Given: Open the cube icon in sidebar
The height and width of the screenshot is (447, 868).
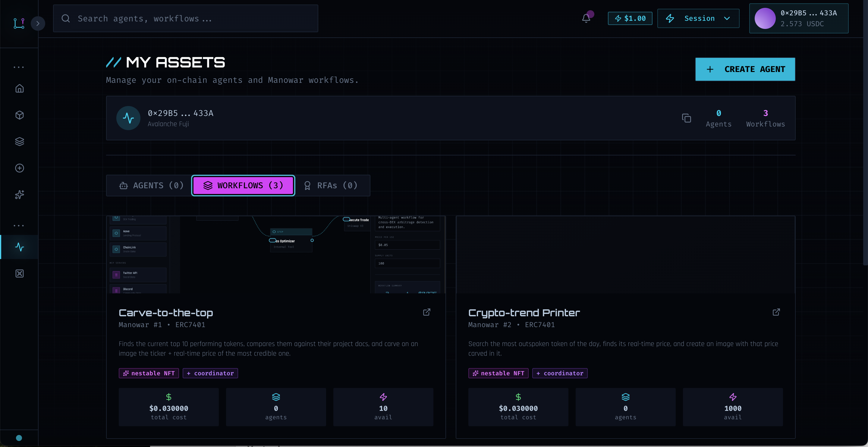Looking at the screenshot, I should point(20,115).
